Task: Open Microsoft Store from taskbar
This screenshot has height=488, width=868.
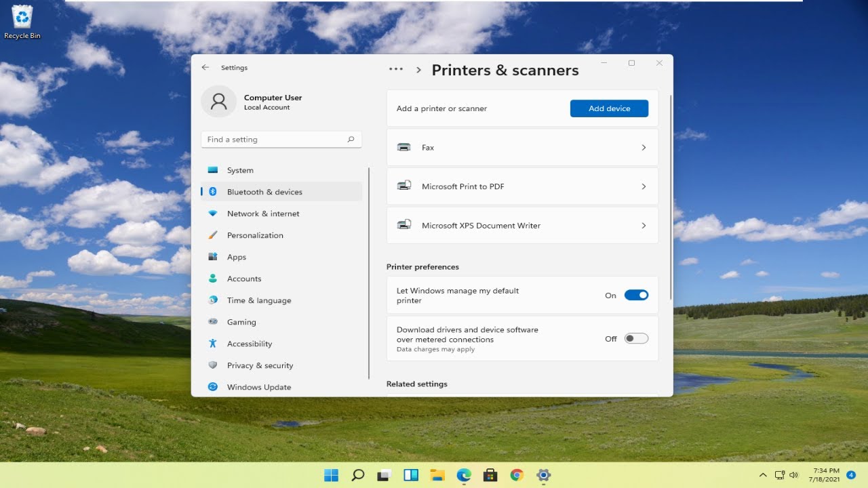Action: (x=490, y=475)
